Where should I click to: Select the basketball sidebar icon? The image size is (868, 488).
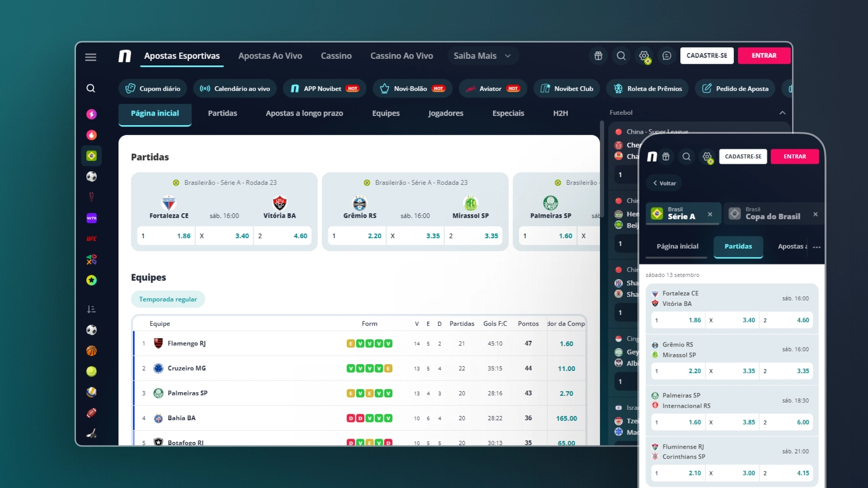point(91,351)
